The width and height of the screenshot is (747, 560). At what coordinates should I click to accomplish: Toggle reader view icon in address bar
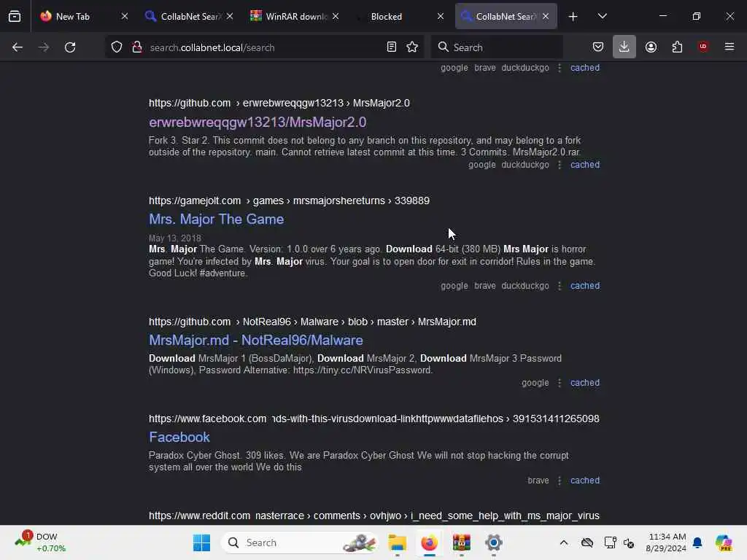tap(392, 47)
